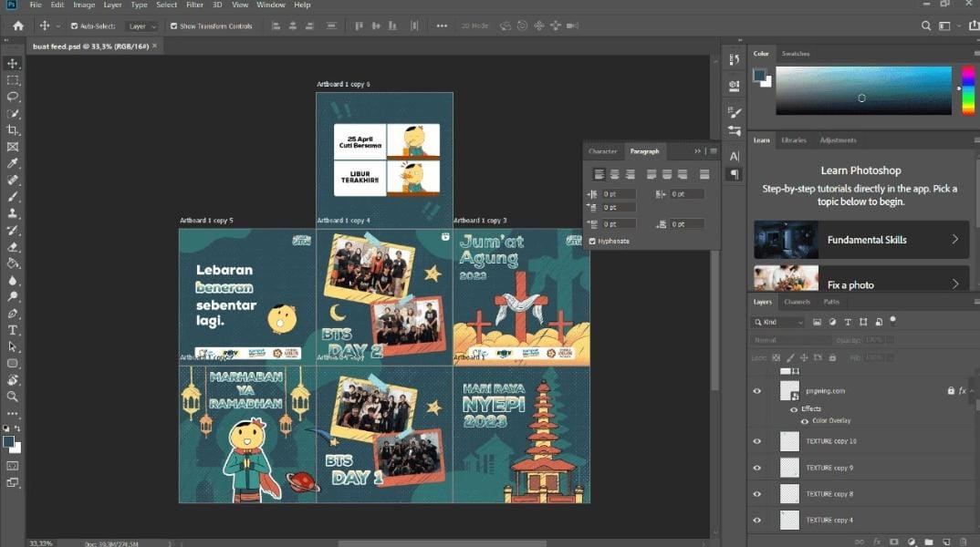Toggle the Auto-Select checkbox
980x547 pixels.
tap(75, 26)
